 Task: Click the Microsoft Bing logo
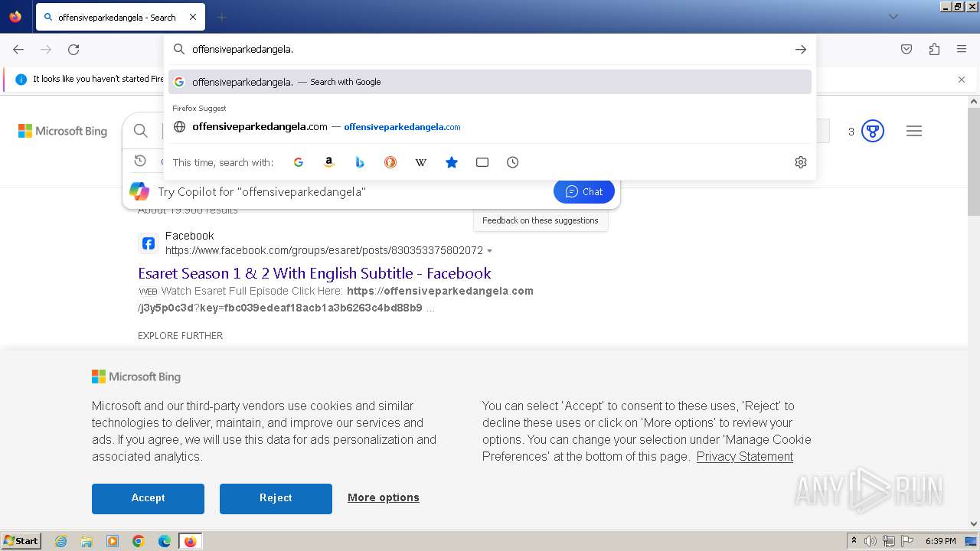tap(63, 131)
